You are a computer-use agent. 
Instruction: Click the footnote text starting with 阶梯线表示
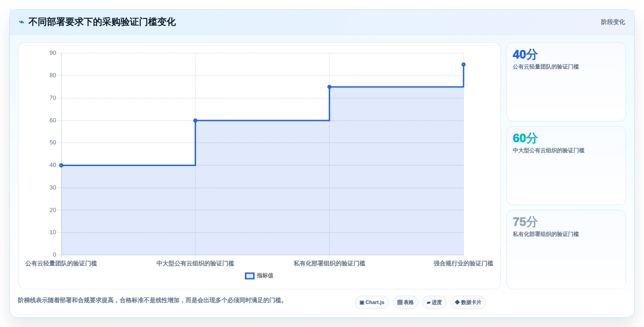(152, 300)
